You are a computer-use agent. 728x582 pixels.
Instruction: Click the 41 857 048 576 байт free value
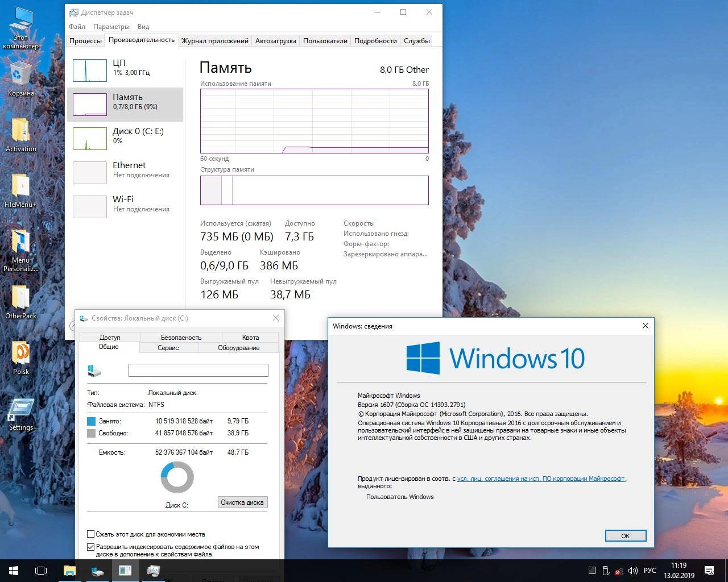pyautogui.click(x=184, y=433)
